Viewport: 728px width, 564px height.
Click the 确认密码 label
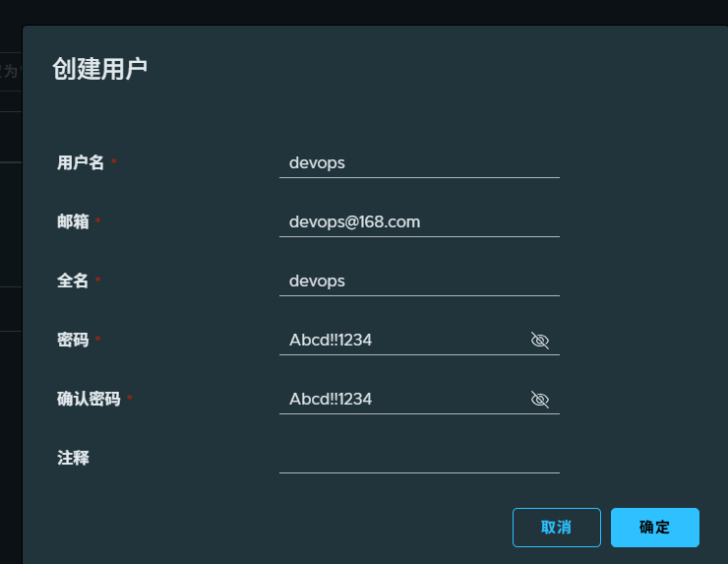[x=89, y=399]
